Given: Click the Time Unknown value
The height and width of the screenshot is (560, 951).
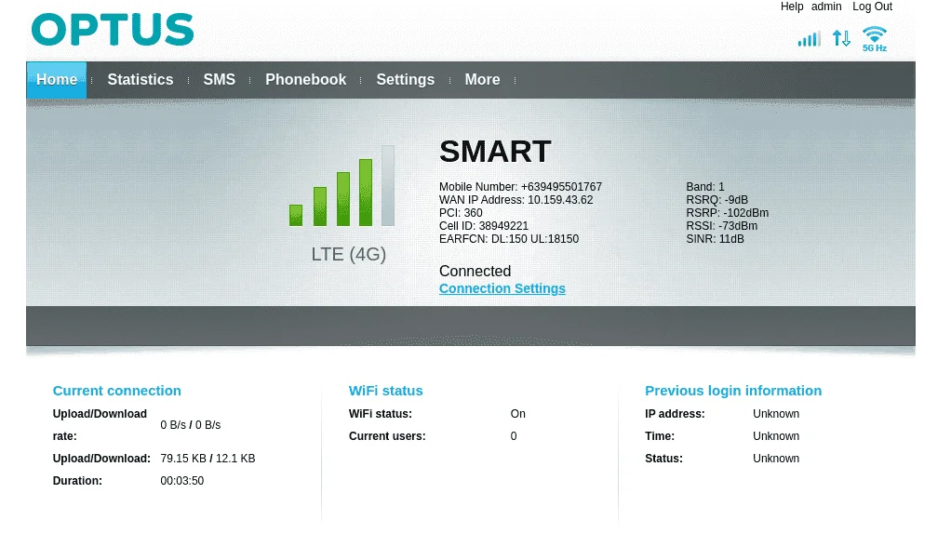Looking at the screenshot, I should [776, 436].
